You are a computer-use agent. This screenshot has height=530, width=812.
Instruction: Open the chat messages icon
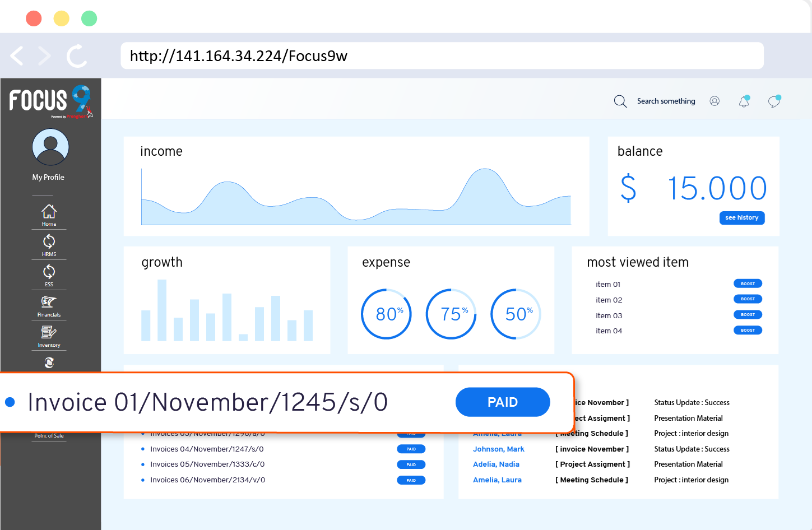coord(774,101)
